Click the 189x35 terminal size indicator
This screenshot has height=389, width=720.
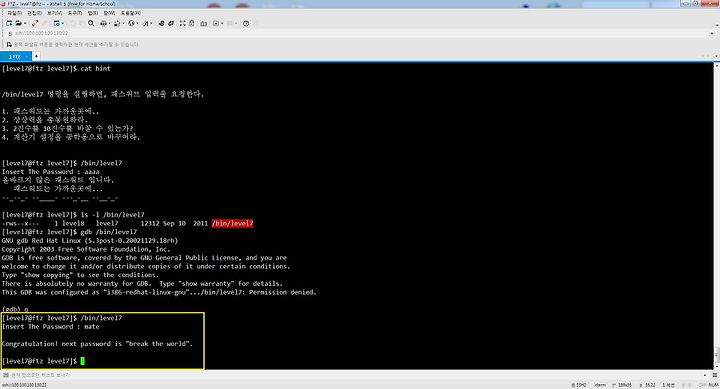[x=622, y=385]
